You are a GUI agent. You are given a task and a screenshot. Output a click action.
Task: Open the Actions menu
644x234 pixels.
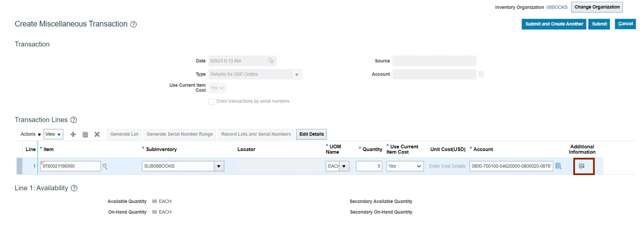tap(31, 134)
